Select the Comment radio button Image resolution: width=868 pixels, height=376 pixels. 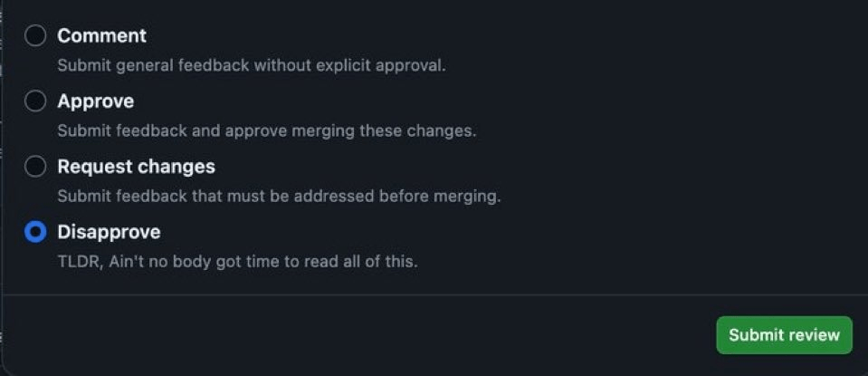[35, 36]
